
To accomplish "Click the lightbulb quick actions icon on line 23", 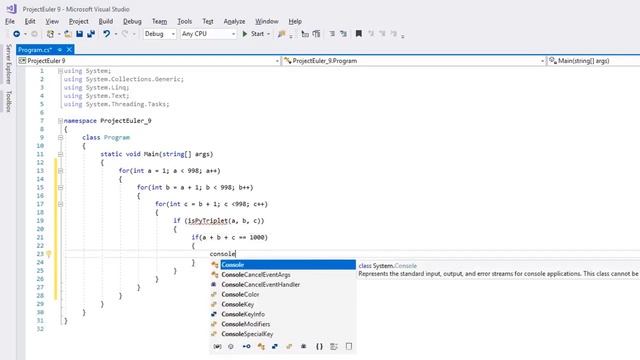I will (49, 254).
